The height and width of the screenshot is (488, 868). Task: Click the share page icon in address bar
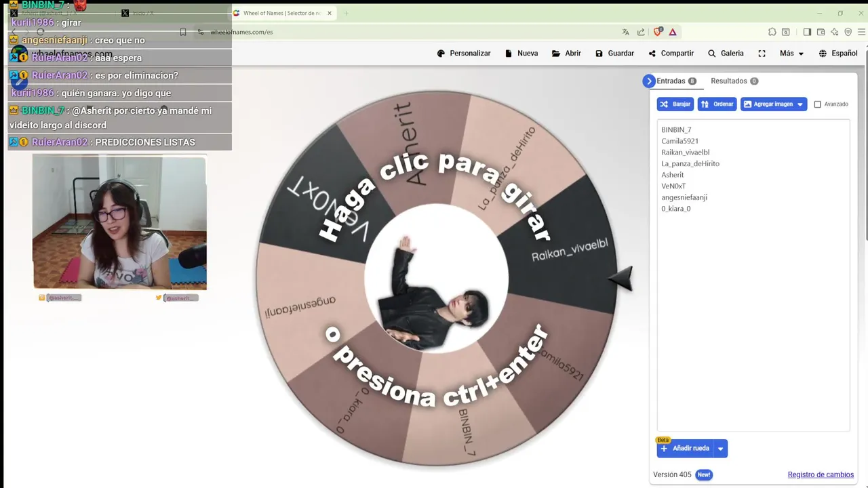pos(641,32)
